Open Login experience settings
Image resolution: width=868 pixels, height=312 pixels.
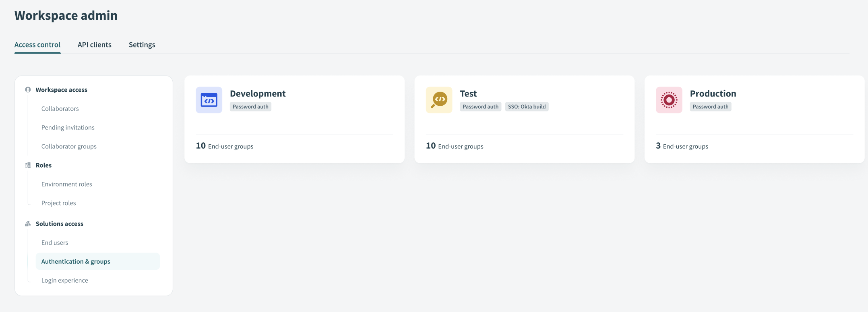pyautogui.click(x=65, y=280)
